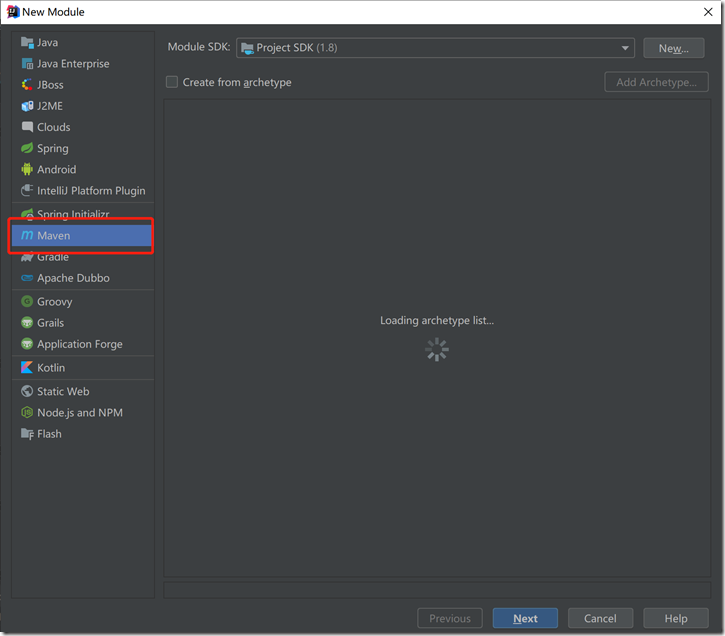725x636 pixels.
Task: Cancel the New Module dialog
Action: 600,618
